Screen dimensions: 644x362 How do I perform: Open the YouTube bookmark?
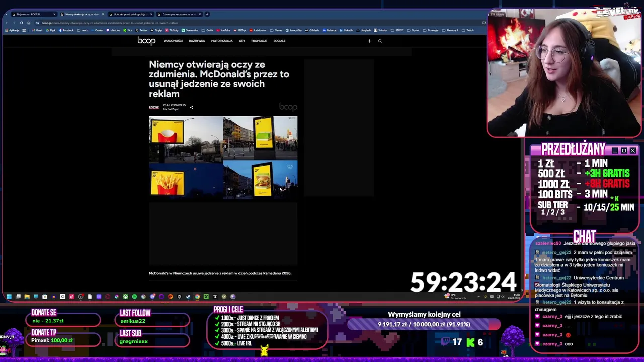[x=223, y=30]
